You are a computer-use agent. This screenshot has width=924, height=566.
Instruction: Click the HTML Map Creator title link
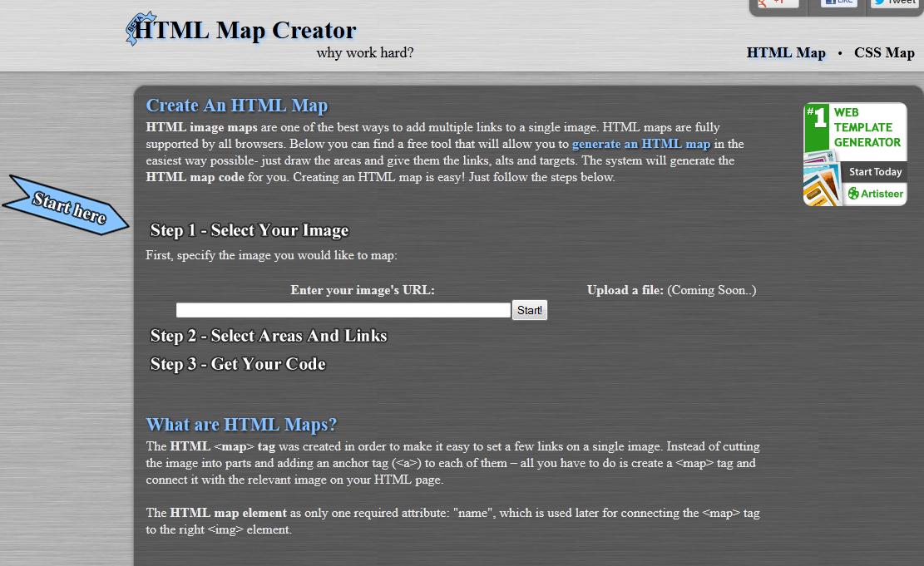point(247,28)
